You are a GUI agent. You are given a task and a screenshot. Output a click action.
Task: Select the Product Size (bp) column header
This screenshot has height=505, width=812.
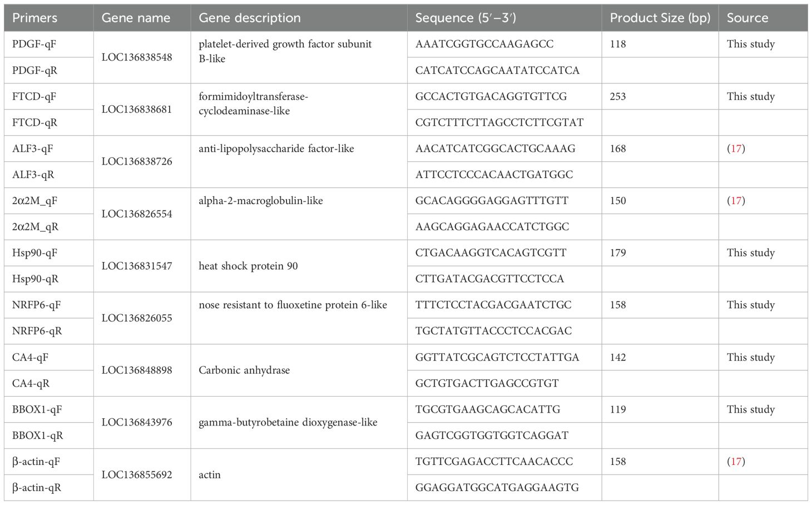660,18
